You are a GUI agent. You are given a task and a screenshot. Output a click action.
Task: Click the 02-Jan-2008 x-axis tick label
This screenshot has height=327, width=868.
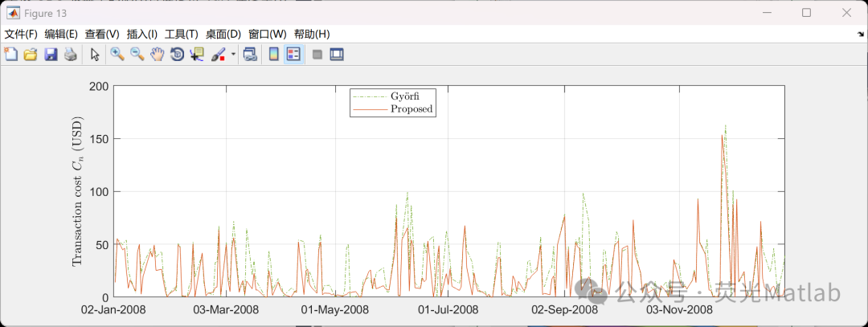tap(113, 309)
